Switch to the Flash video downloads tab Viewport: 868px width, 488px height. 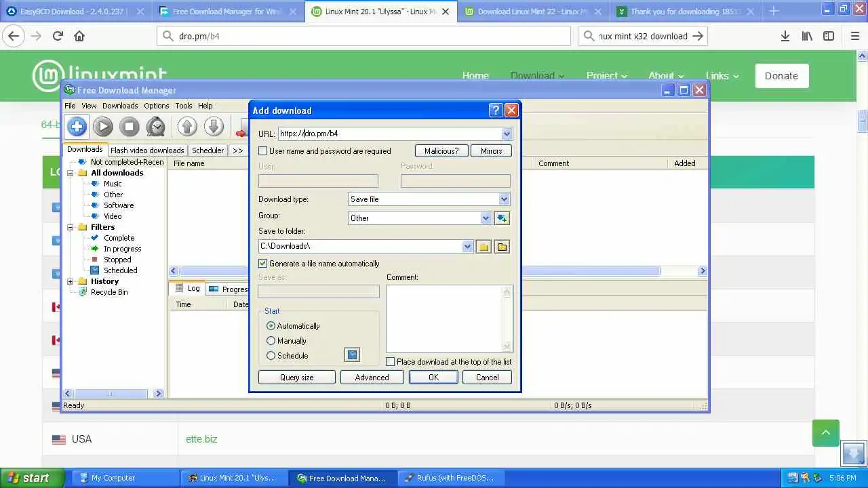coord(147,150)
